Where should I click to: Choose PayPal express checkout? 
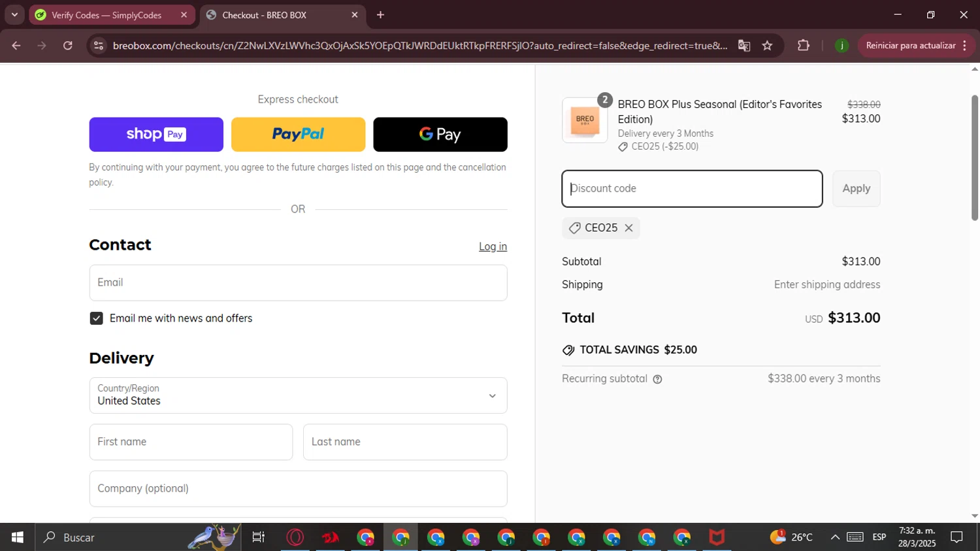[x=298, y=135]
